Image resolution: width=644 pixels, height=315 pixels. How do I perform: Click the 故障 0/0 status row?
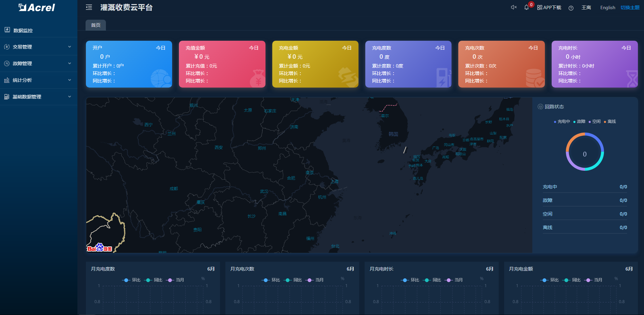point(585,200)
